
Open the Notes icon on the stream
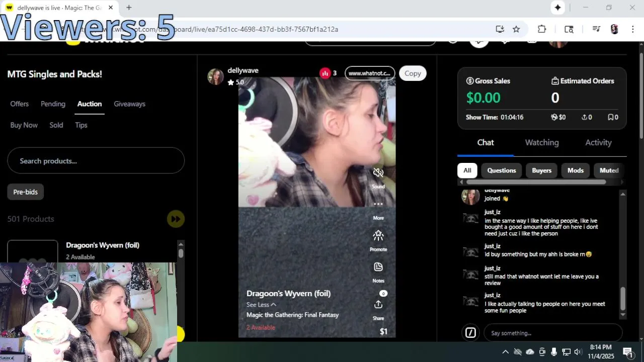378,267
